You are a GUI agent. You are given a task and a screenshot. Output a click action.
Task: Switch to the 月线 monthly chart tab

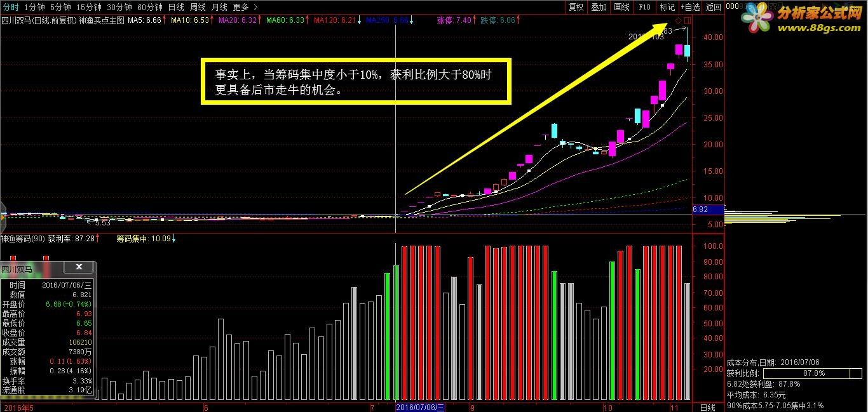[219, 7]
